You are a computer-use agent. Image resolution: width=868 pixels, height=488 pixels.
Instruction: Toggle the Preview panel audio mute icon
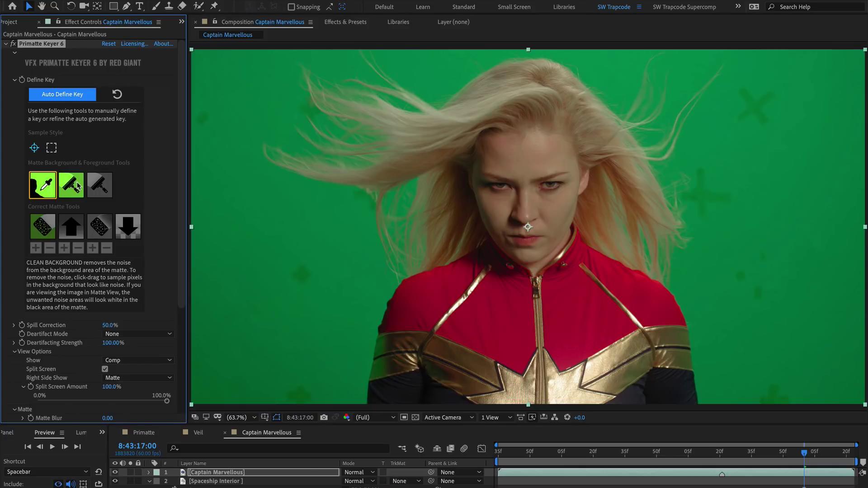tap(71, 484)
